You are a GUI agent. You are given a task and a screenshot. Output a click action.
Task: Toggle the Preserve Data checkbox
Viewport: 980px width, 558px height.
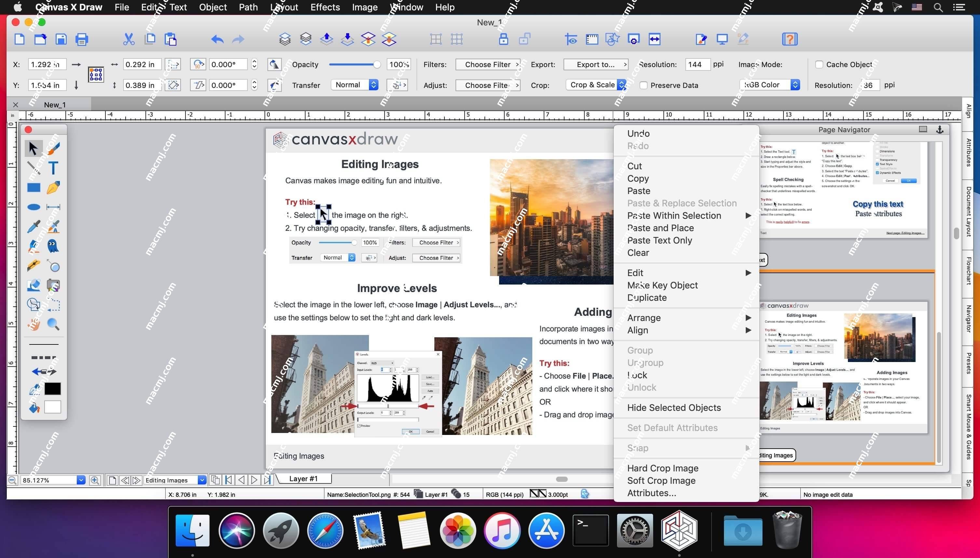[641, 85]
